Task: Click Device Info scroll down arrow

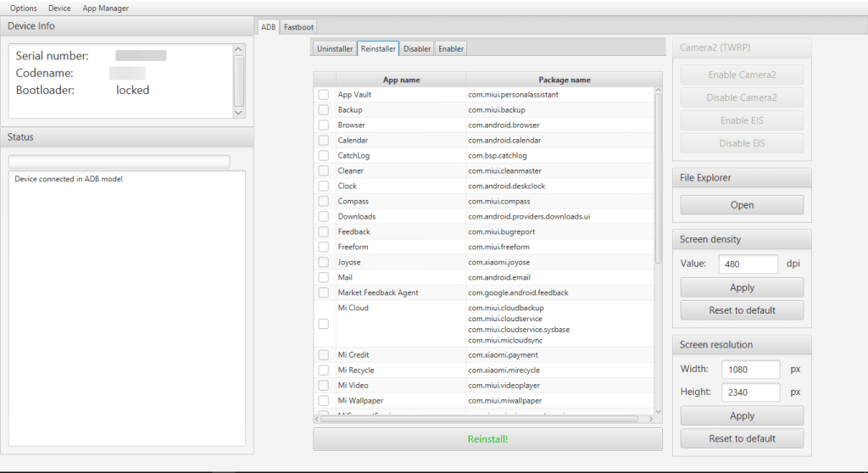Action: pos(238,113)
